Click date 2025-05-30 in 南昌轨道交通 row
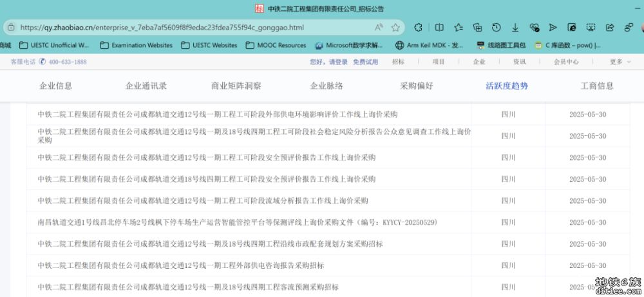This screenshot has height=297, width=644. [587, 222]
